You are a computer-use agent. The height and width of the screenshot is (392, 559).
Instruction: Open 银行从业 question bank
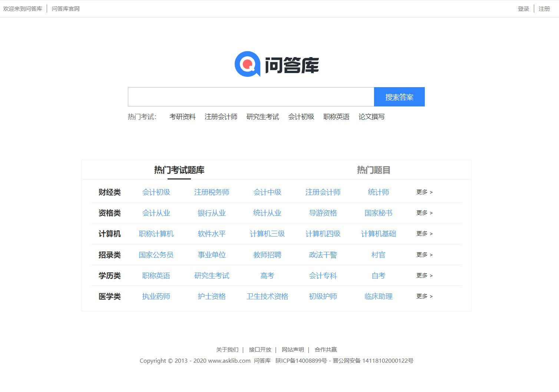(x=212, y=213)
